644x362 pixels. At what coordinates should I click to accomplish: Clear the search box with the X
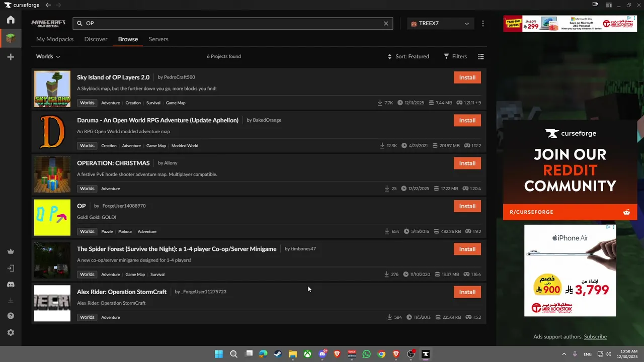coord(386,23)
